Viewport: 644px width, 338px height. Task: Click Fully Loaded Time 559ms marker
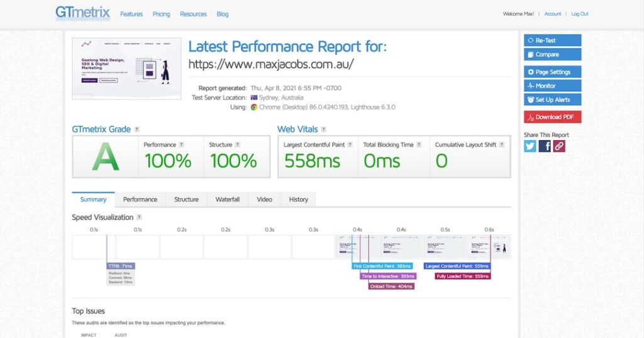tap(463, 276)
